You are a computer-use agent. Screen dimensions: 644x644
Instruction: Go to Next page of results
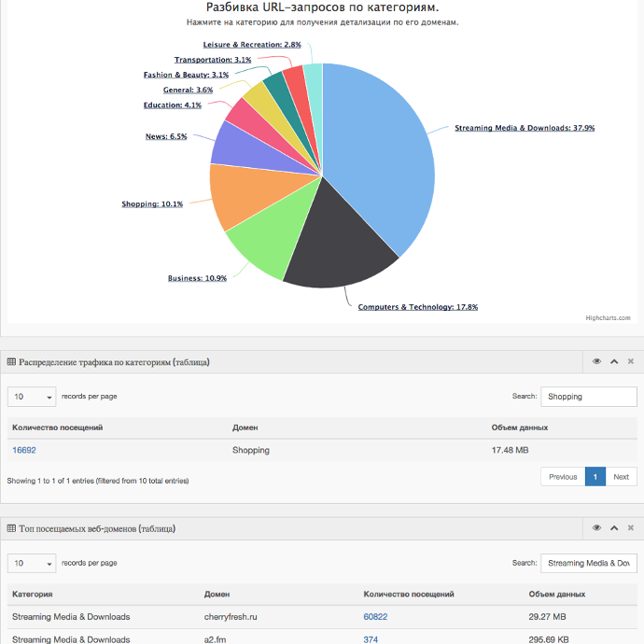(621, 477)
